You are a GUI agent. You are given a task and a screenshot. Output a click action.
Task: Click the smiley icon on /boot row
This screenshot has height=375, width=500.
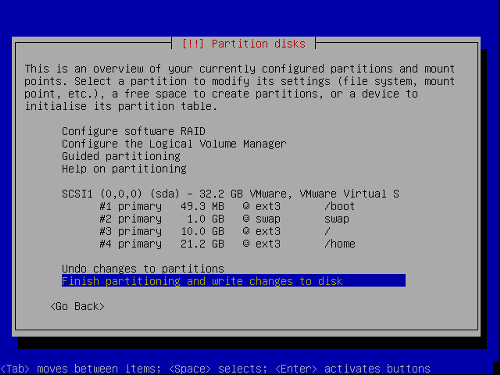[246, 206]
